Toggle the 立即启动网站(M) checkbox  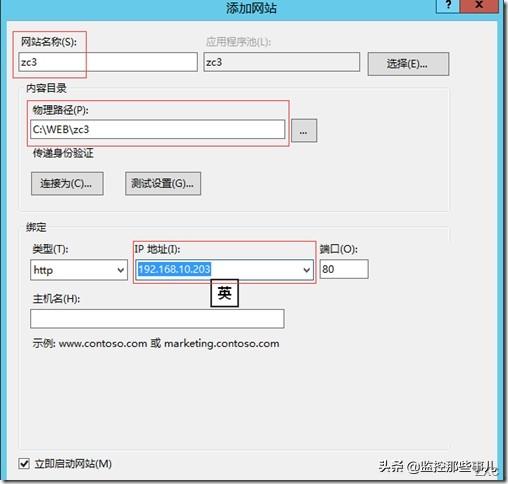point(24,464)
